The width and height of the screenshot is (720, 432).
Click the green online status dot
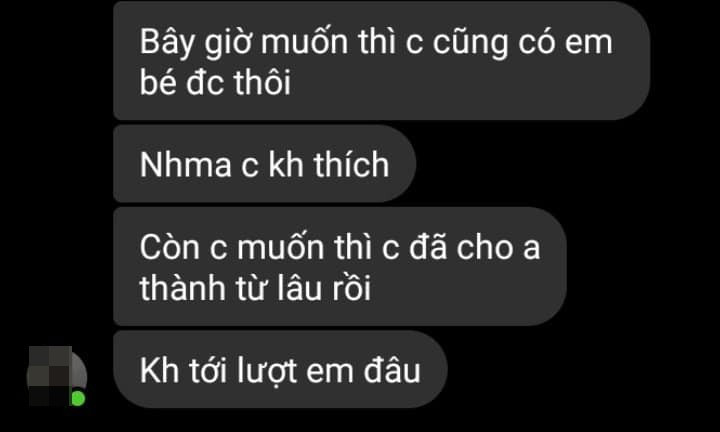click(x=78, y=398)
